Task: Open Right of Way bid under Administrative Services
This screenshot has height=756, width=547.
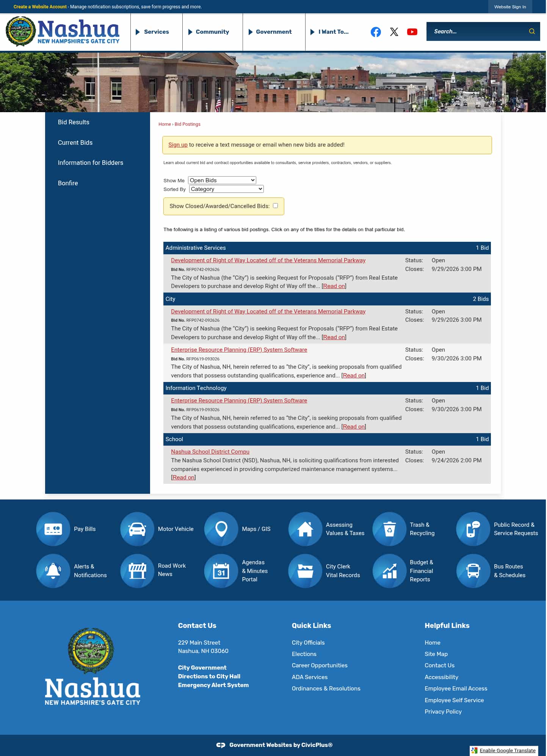Action: [269, 261]
